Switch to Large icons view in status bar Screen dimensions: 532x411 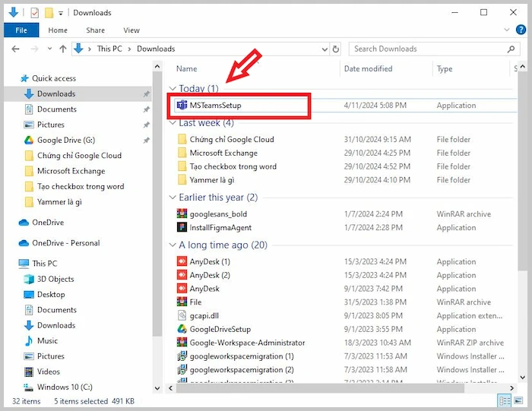[x=518, y=401]
